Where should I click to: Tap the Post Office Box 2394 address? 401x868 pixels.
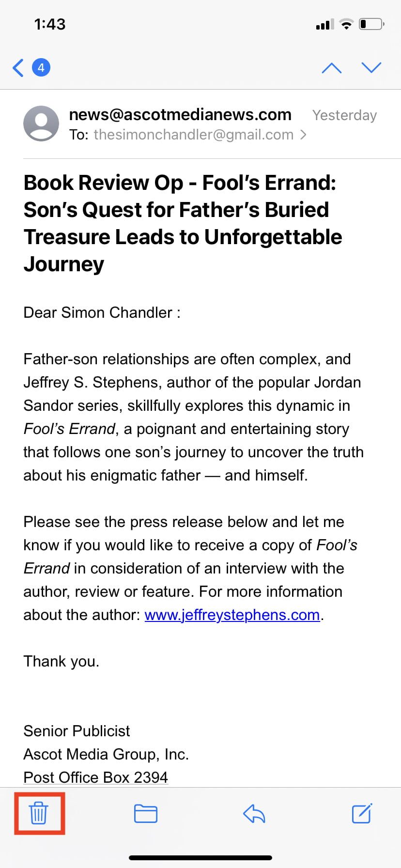click(x=95, y=777)
